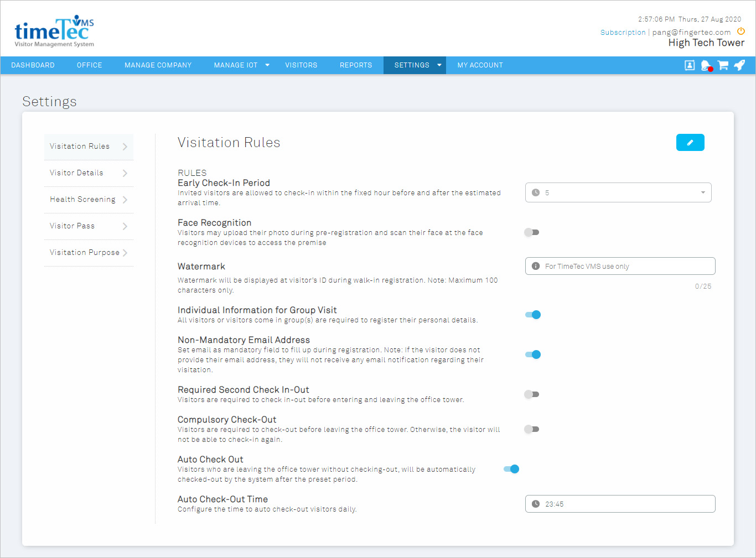Click the Watermark text field

[x=620, y=266]
